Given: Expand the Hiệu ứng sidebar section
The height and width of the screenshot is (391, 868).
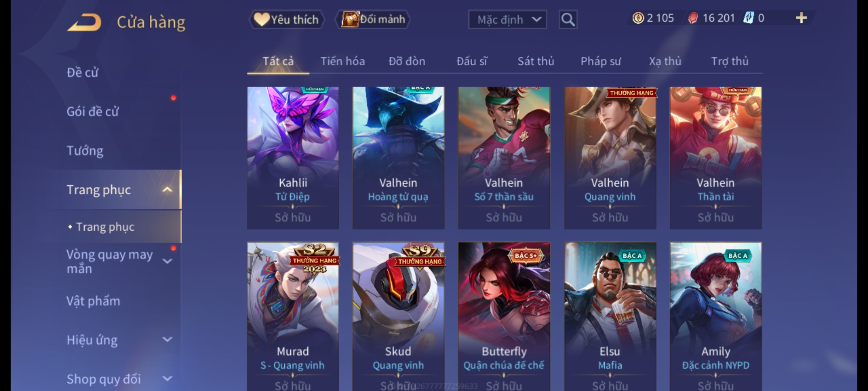Looking at the screenshot, I should [167, 340].
